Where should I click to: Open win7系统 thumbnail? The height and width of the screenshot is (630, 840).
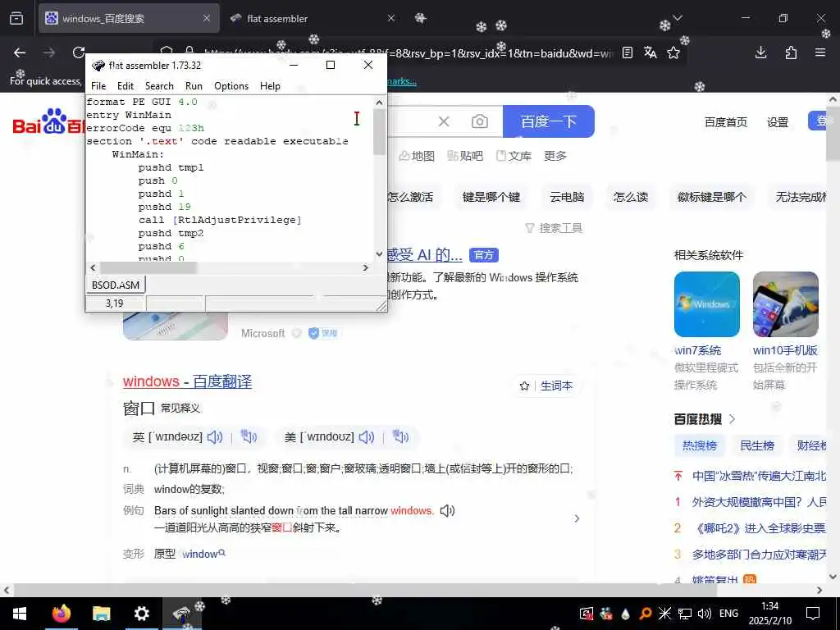pos(706,304)
